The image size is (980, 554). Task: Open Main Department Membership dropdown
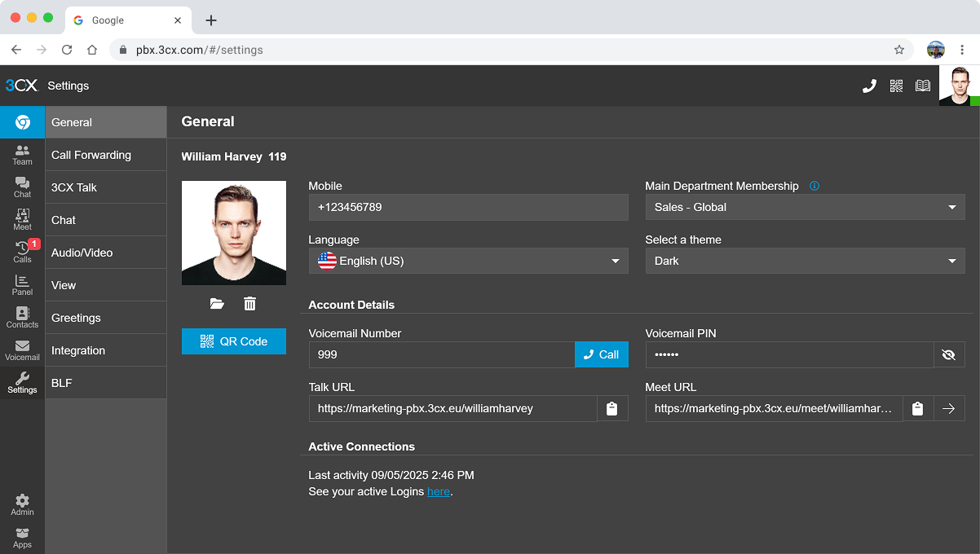coord(805,207)
